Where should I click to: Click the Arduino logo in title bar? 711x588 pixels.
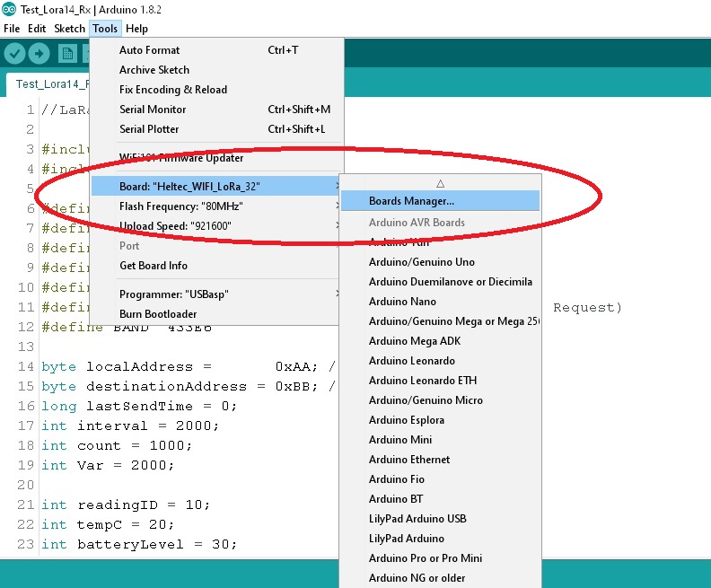coord(9,9)
